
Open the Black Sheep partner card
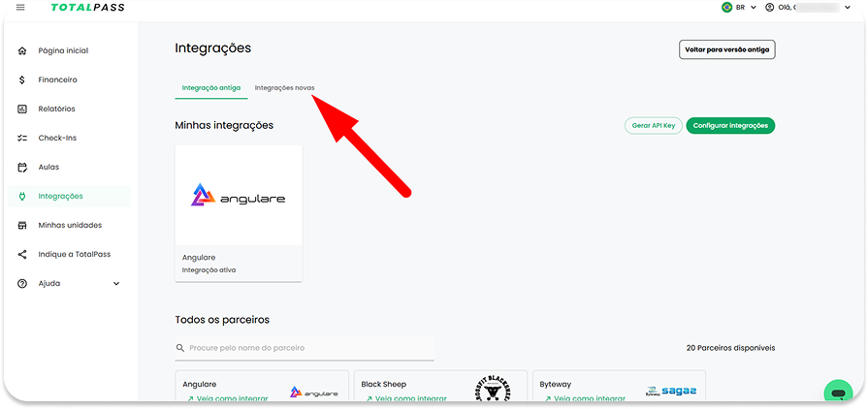pyautogui.click(x=440, y=387)
